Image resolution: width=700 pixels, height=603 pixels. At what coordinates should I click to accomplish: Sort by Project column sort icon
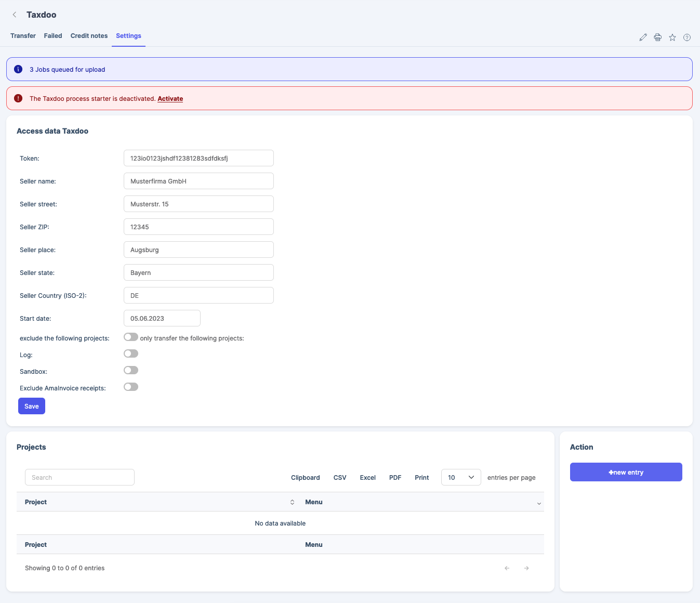(x=292, y=502)
